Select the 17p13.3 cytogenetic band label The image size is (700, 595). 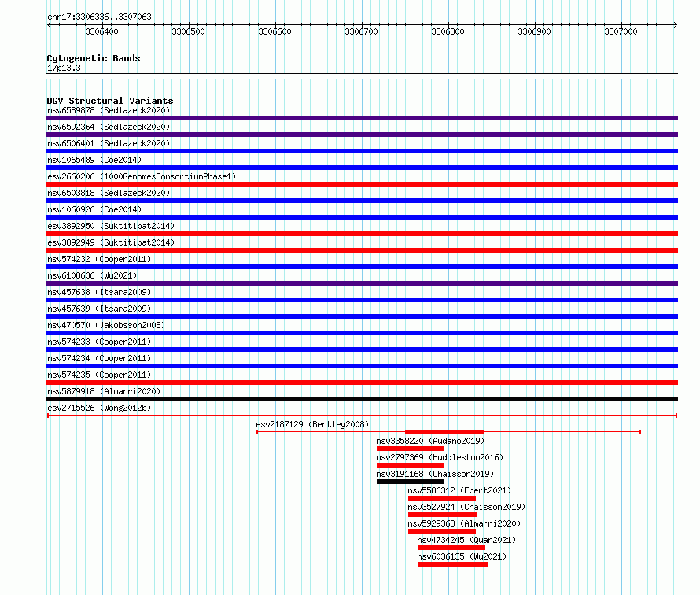[x=64, y=68]
